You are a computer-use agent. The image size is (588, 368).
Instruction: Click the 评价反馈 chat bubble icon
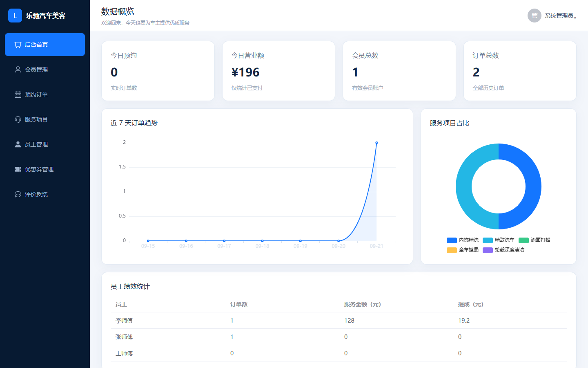pos(18,194)
